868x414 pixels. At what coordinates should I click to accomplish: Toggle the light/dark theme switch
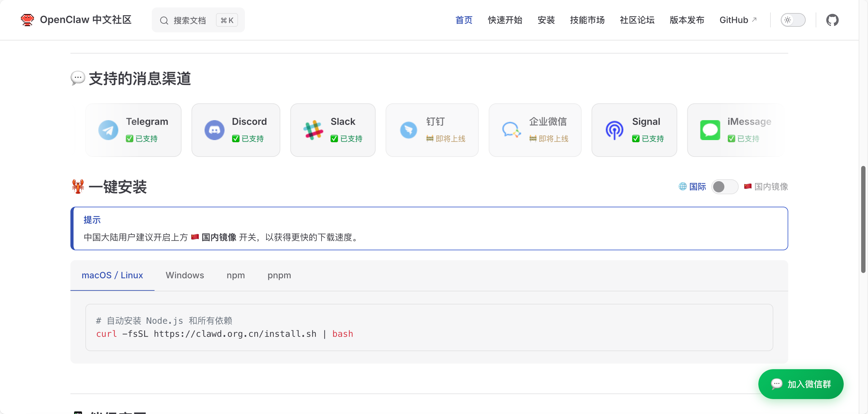point(793,20)
